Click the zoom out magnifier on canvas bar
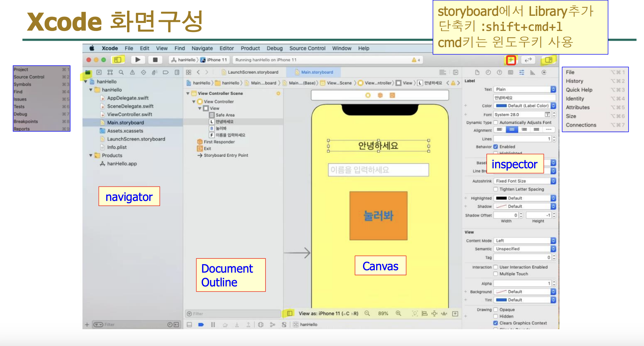The image size is (644, 346). (x=367, y=313)
